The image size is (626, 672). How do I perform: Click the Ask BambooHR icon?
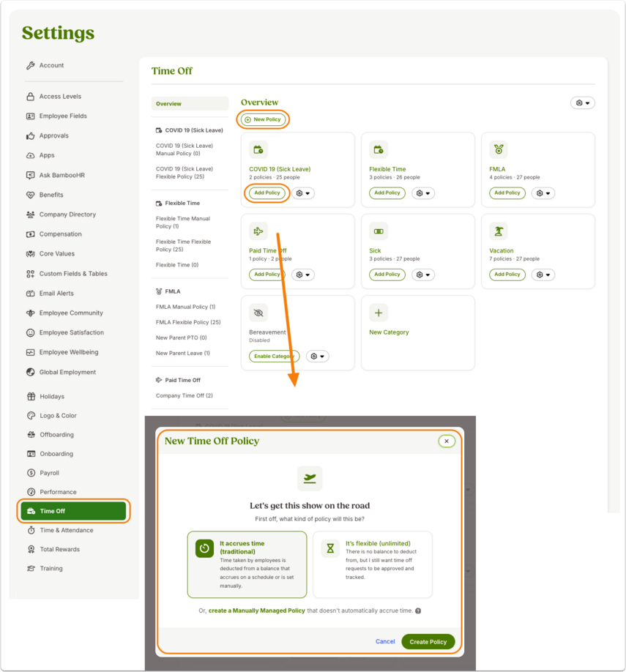pyautogui.click(x=31, y=175)
